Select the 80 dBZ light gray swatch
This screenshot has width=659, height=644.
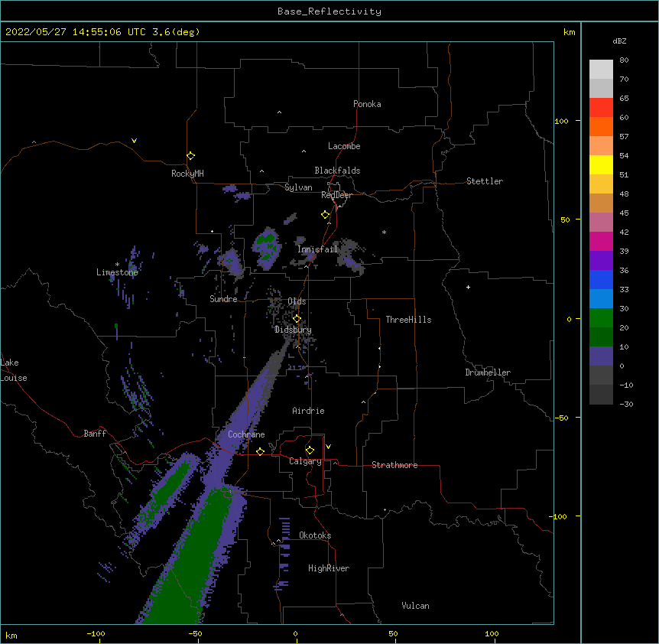coord(601,69)
